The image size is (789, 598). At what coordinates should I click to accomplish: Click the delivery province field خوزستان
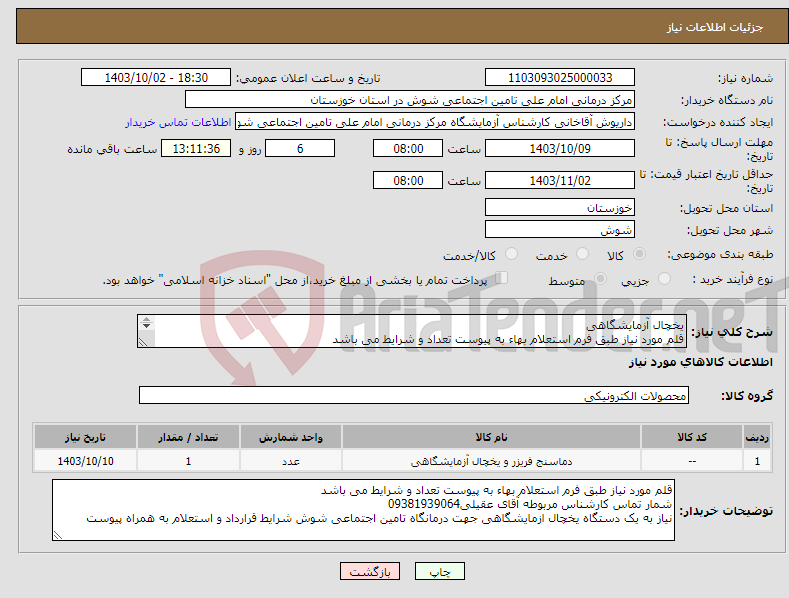(x=560, y=207)
